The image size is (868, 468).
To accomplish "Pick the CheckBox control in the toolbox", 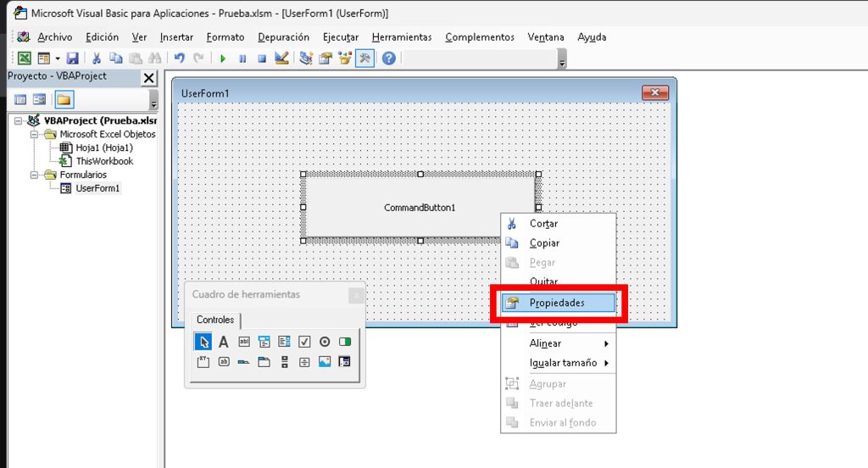I will pyautogui.click(x=304, y=342).
